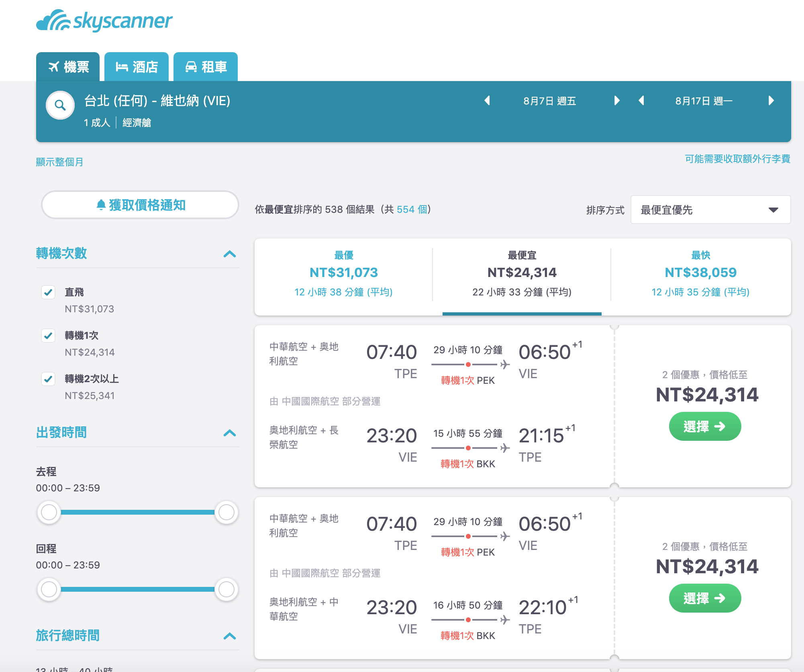Click 回程 slider left handle

tap(49, 589)
